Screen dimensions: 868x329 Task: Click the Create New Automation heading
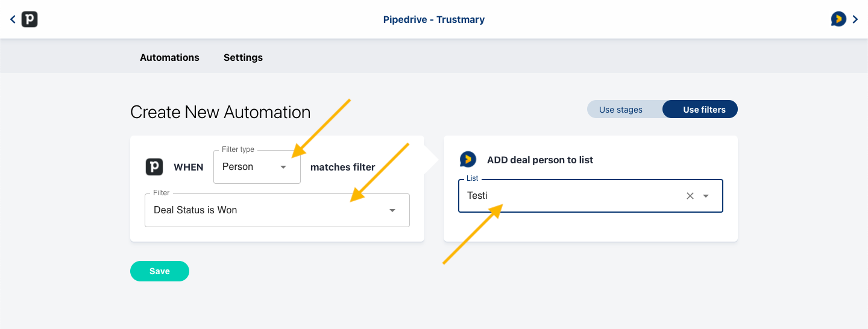(220, 112)
